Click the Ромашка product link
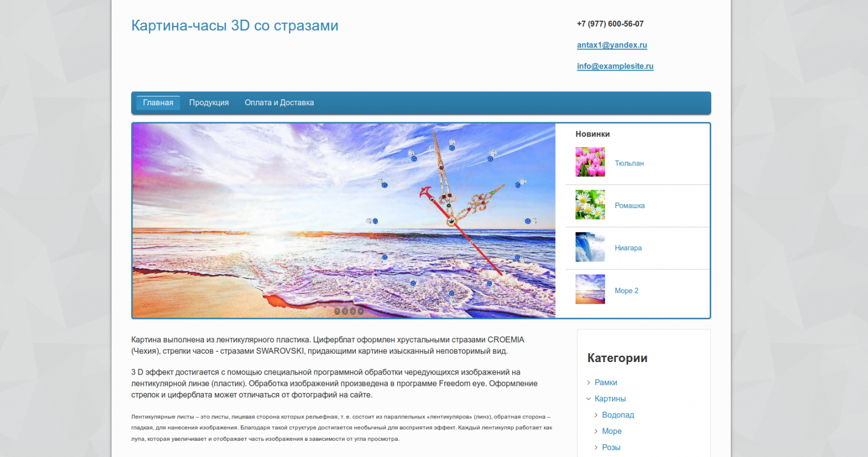 [x=630, y=206]
